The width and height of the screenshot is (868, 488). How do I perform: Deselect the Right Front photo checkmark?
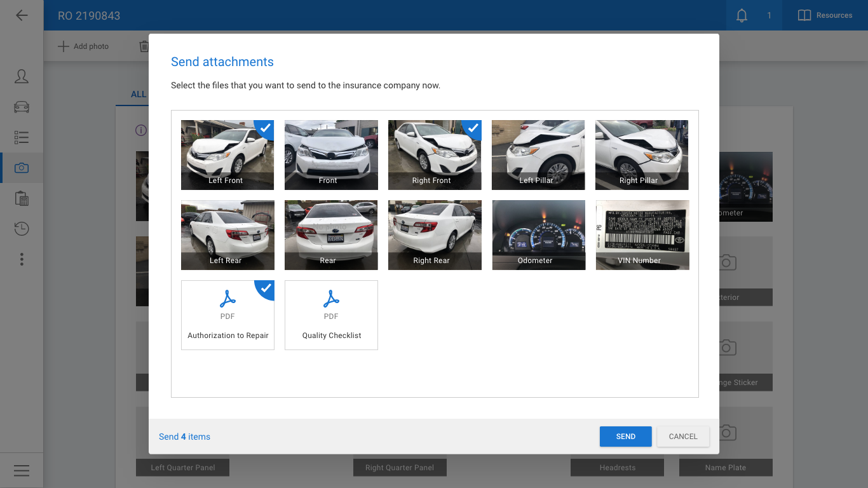pyautogui.click(x=472, y=129)
